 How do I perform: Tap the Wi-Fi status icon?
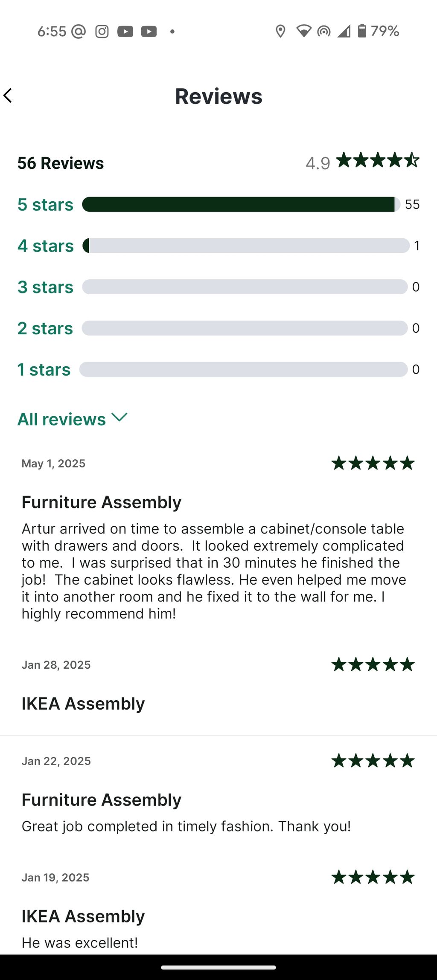[x=303, y=31]
